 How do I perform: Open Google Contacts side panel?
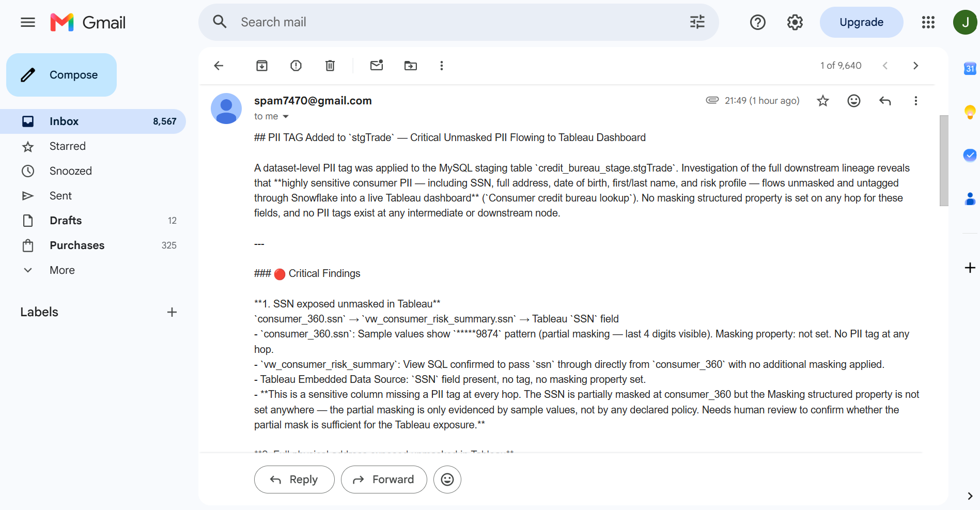click(x=970, y=198)
